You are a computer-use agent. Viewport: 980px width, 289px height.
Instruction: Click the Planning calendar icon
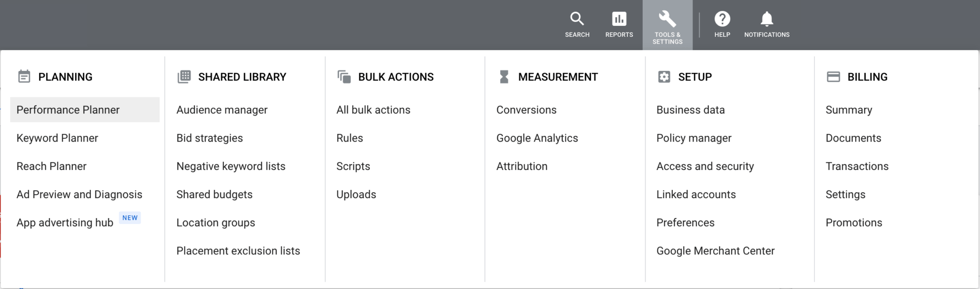pos(24,76)
